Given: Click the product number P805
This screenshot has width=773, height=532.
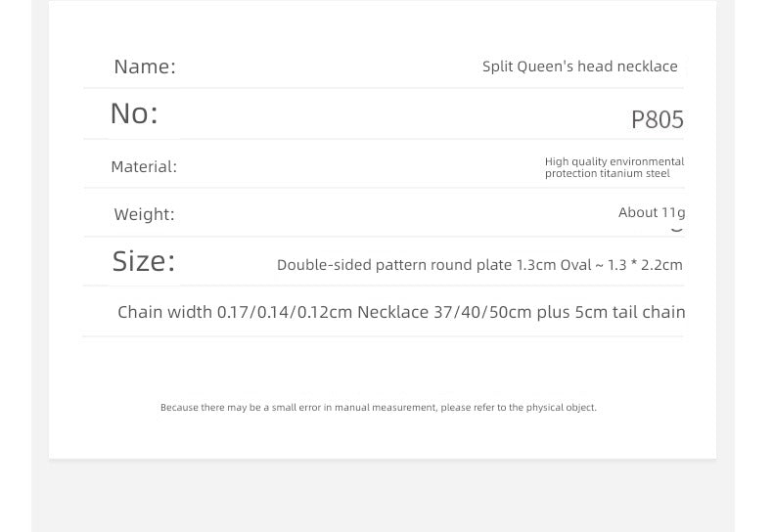Looking at the screenshot, I should pos(658,119).
